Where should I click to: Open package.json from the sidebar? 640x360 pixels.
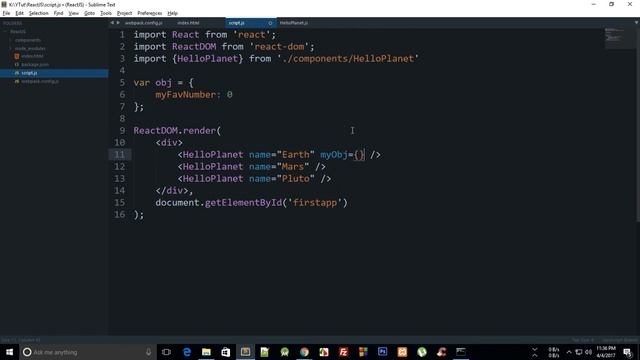(x=35, y=64)
